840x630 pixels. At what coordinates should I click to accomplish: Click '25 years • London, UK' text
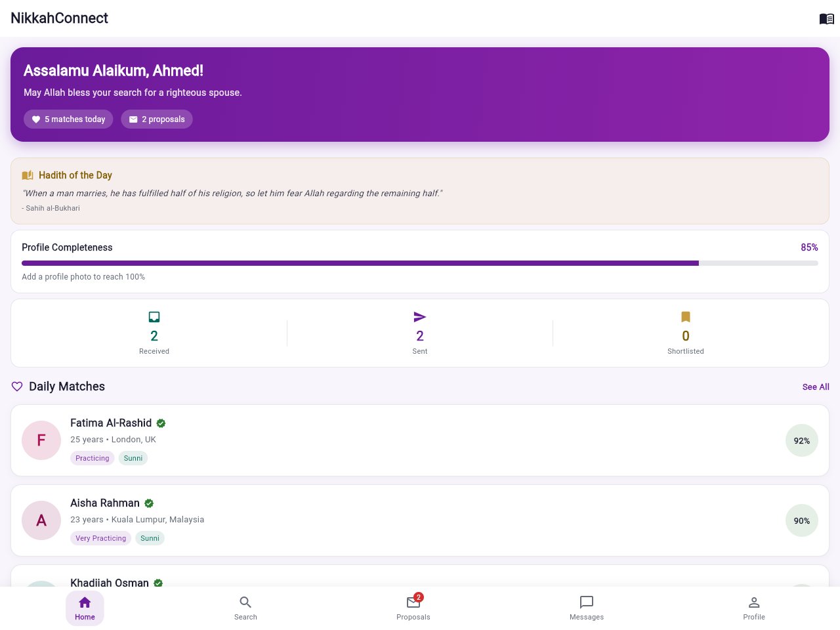113,440
